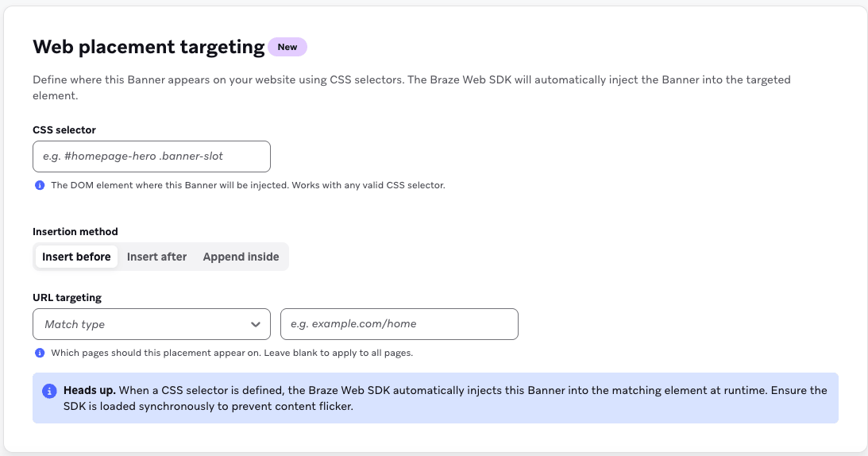Click the Leave blank to apply helper text
Screen dimensions: 868x456
click(338, 353)
